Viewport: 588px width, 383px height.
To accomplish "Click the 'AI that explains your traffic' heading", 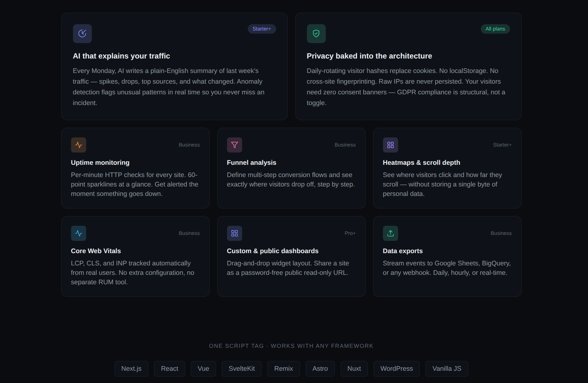I will tap(121, 56).
